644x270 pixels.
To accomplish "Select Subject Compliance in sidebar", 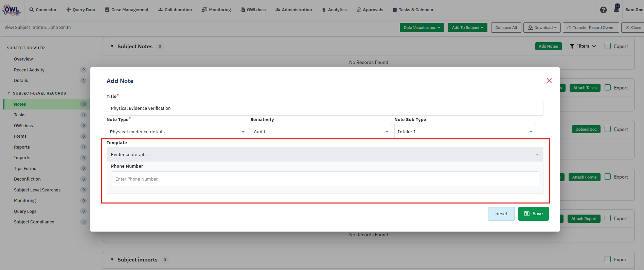I will click(34, 222).
